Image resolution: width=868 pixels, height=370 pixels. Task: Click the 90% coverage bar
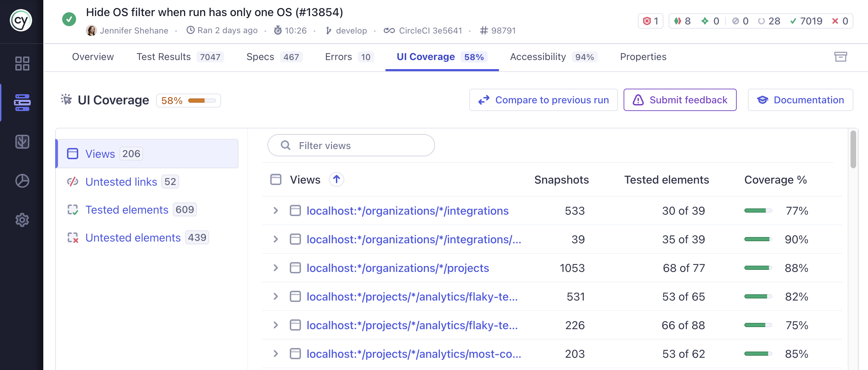[x=758, y=239]
